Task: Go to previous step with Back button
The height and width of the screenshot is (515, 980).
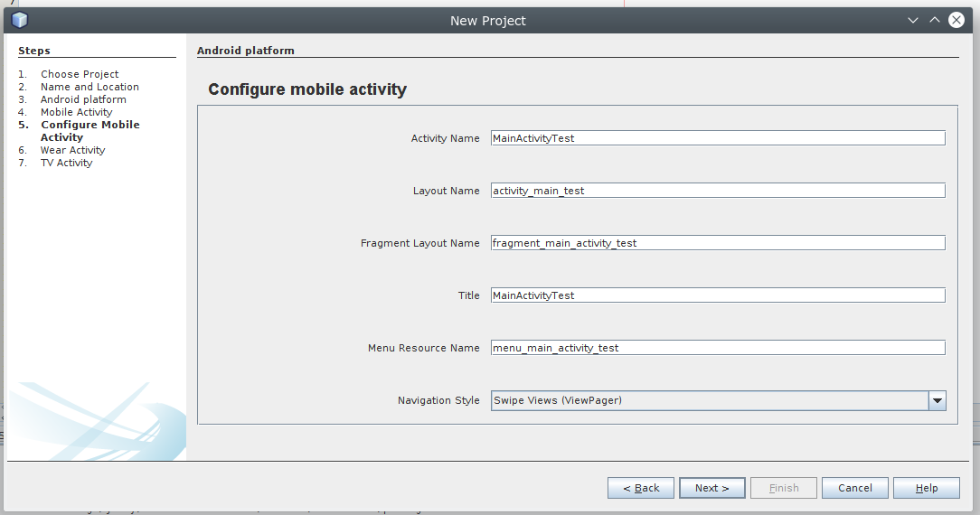Action: [641, 488]
